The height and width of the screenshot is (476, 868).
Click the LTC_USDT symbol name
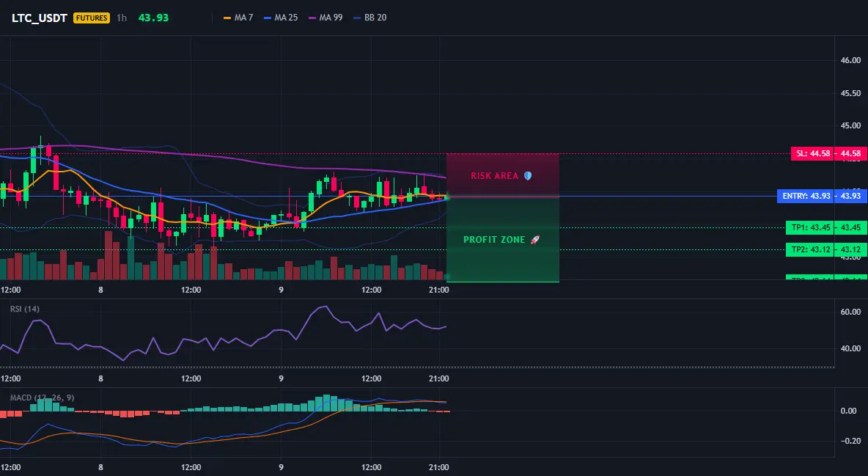pos(40,18)
